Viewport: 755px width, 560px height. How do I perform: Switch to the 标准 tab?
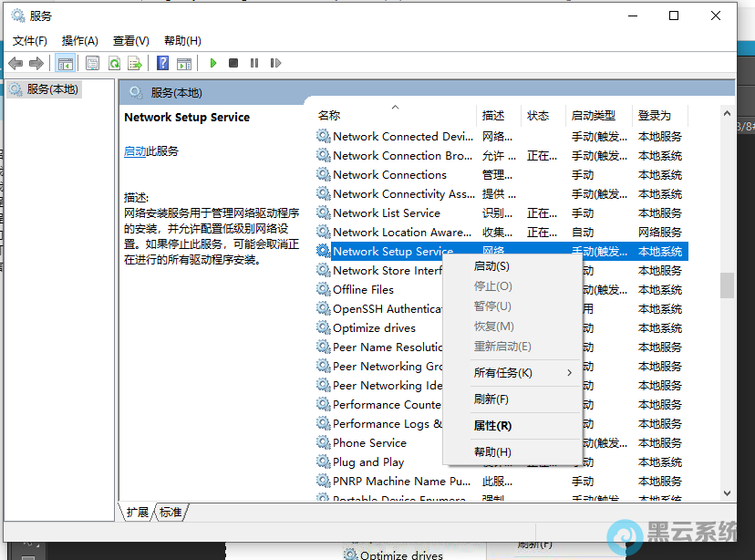pyautogui.click(x=171, y=513)
